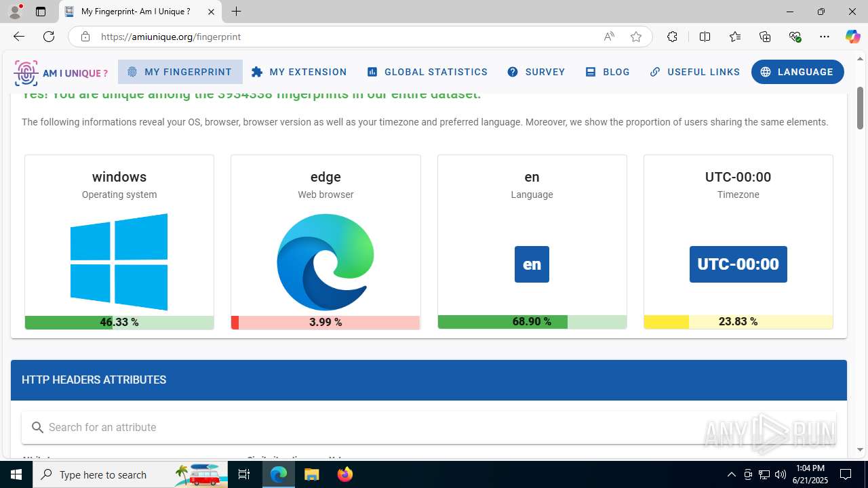This screenshot has height=488, width=868.
Task: Click the Windows operating system logo
Action: (x=119, y=262)
